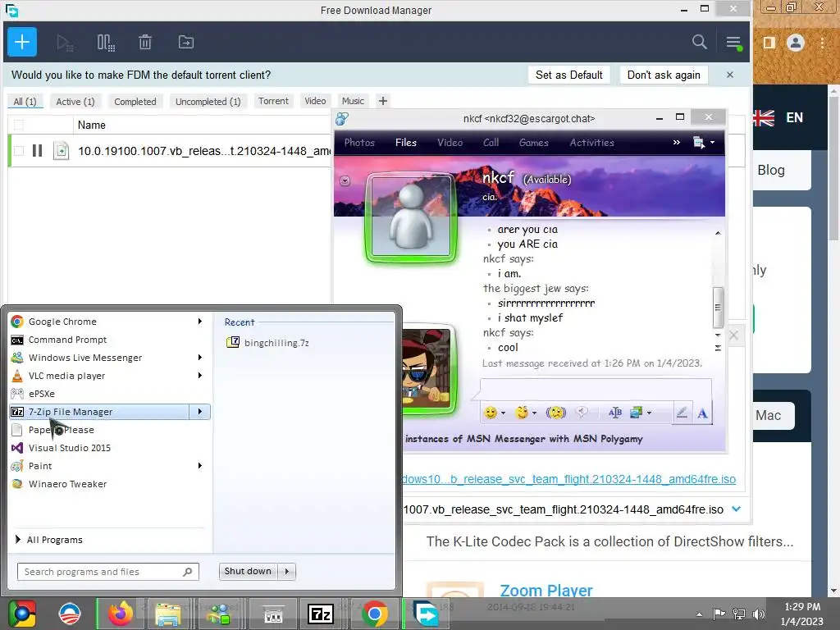Switch to the Video filter tab in FDM
The height and width of the screenshot is (630, 840).
pos(315,101)
